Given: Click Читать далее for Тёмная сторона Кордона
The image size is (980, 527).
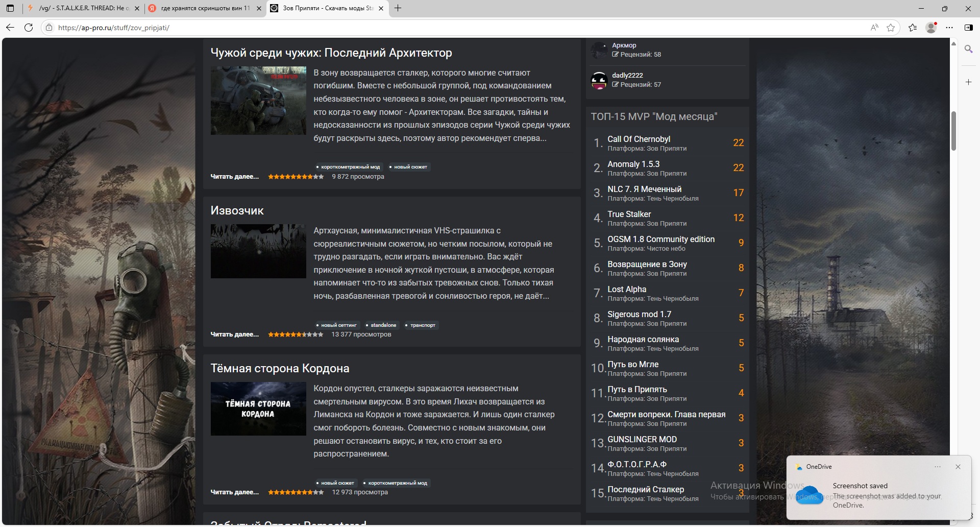Looking at the screenshot, I should click(235, 492).
